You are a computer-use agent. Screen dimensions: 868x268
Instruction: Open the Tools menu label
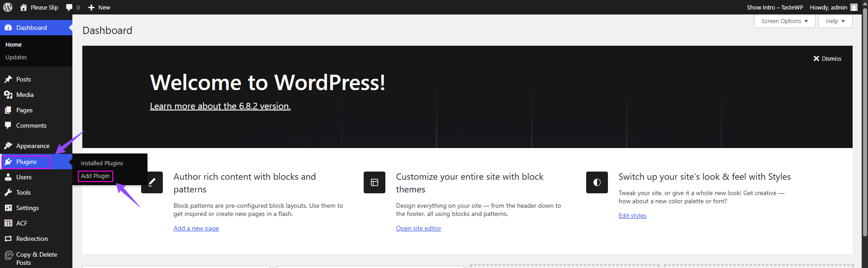(24, 192)
